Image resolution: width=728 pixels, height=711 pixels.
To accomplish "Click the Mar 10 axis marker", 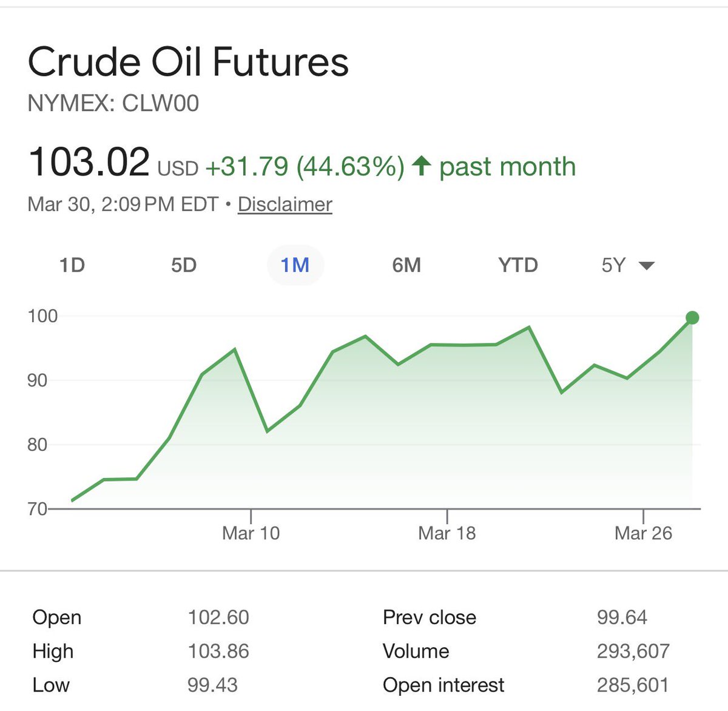I will tap(251, 533).
